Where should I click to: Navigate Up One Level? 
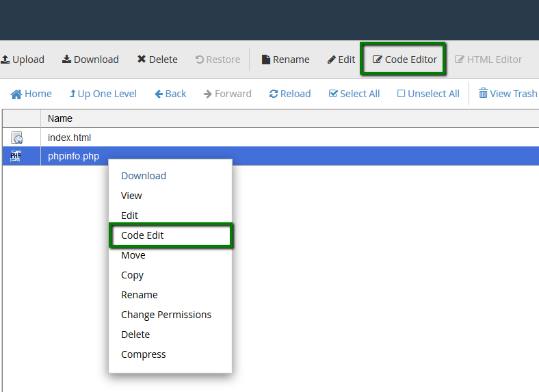[x=103, y=94]
